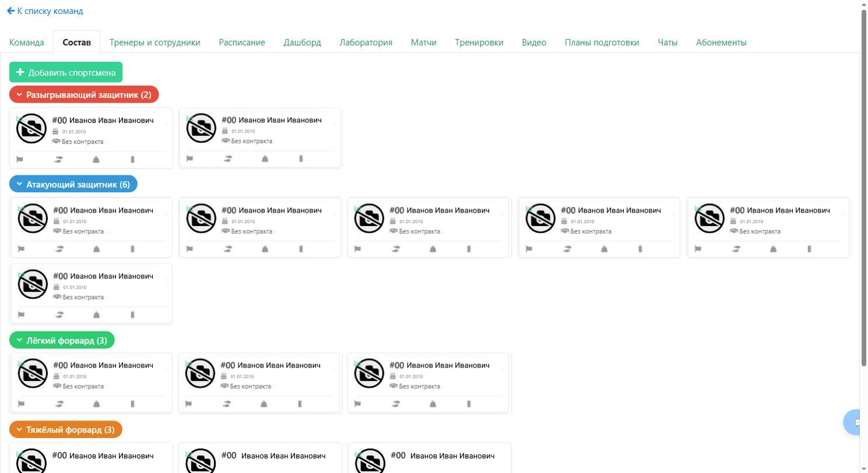The image size is (868, 473).
Task: Click the Добавить спортсмена button
Action: pos(66,72)
